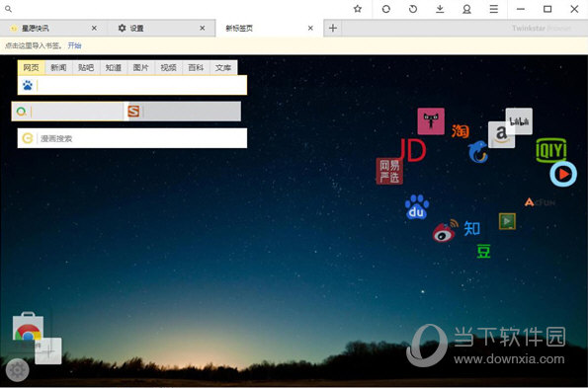The width and height of the screenshot is (588, 388).
Task: Click the Baidu paw icon in search box
Action: pos(28,85)
